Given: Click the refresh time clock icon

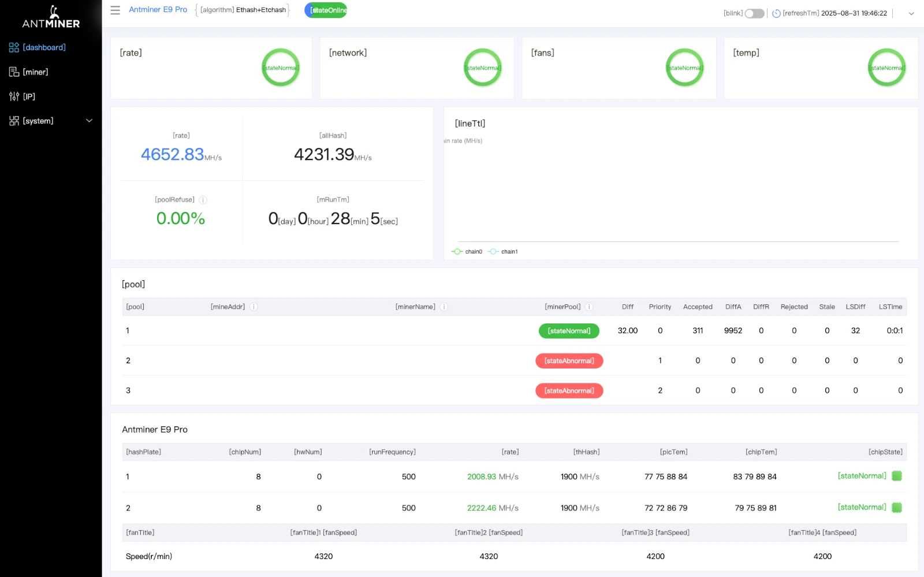Looking at the screenshot, I should tap(776, 13).
